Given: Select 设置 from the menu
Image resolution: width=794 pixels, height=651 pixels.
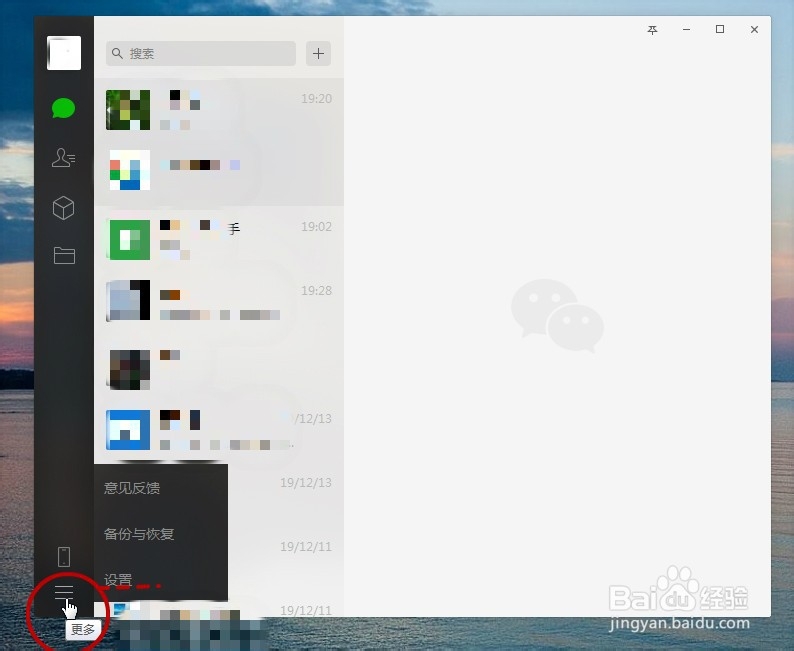Looking at the screenshot, I should point(117,580).
